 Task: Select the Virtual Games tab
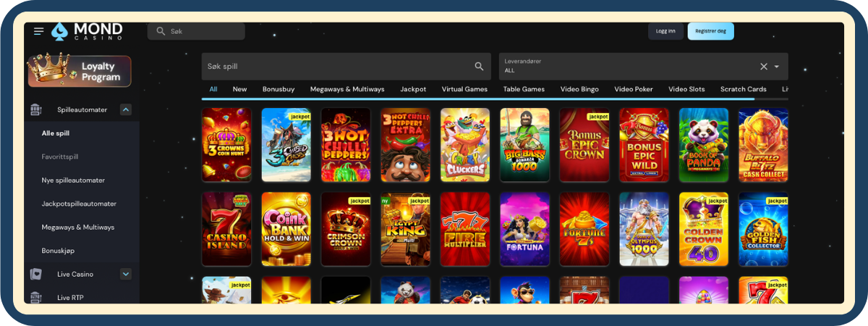click(x=464, y=89)
